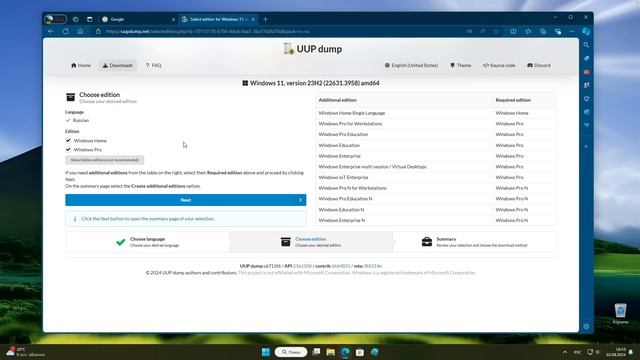Add a sidebar app with plus icon
Image resolution: width=640 pixels, height=360 pixels.
pyautogui.click(x=586, y=147)
